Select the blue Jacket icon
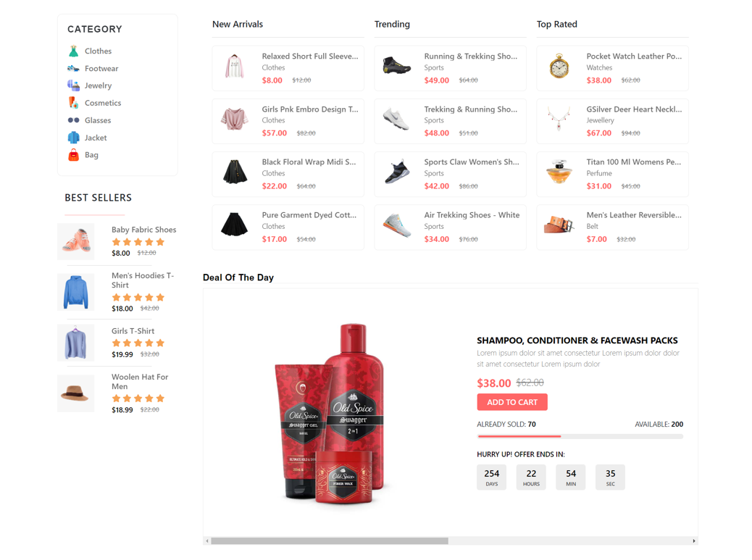Viewport: 752px width, 560px height. pos(73,138)
